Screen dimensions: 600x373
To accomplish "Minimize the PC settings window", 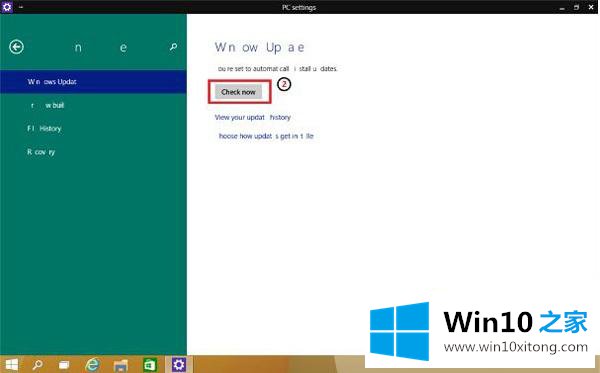I will tap(562, 7).
